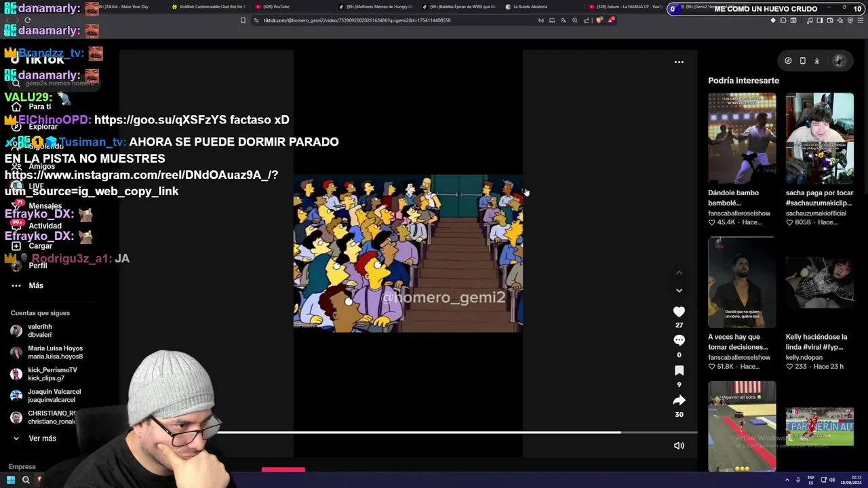
Task: Open the Against all odds gymnastics thumbnail
Action: tap(742, 426)
